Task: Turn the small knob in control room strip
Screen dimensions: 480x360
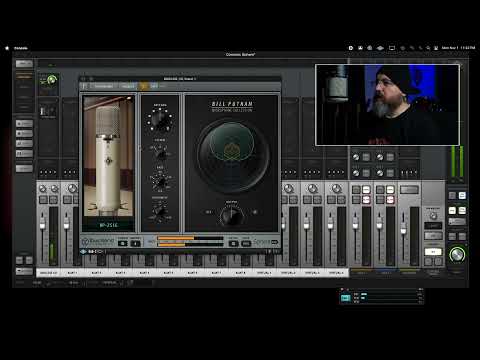Action: click(x=433, y=216)
